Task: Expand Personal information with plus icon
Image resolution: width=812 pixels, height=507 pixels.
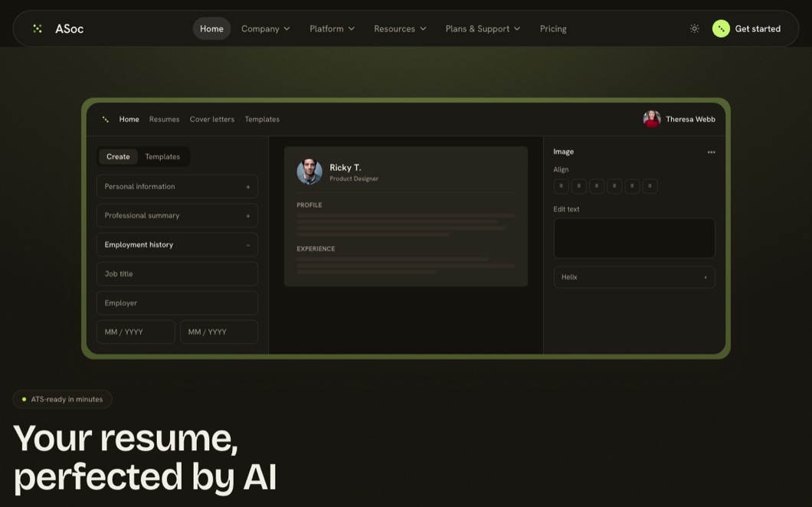Action: tap(247, 187)
